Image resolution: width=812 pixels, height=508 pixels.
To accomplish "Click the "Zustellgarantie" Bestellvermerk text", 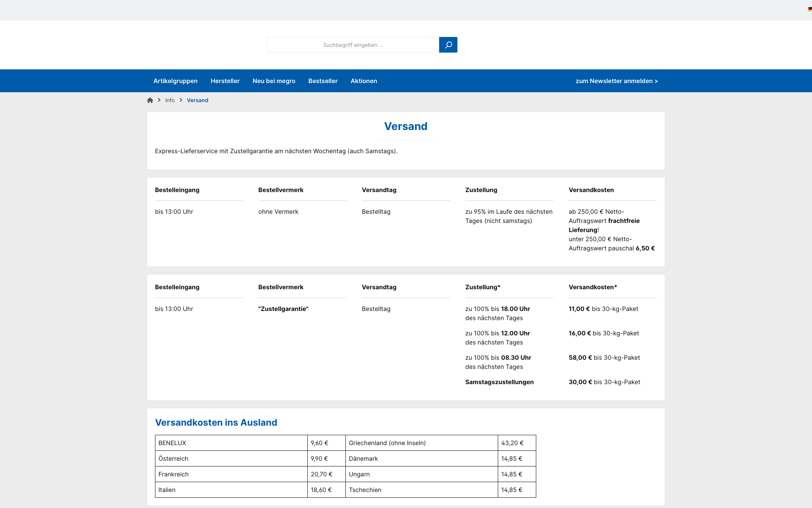I will 283,309.
